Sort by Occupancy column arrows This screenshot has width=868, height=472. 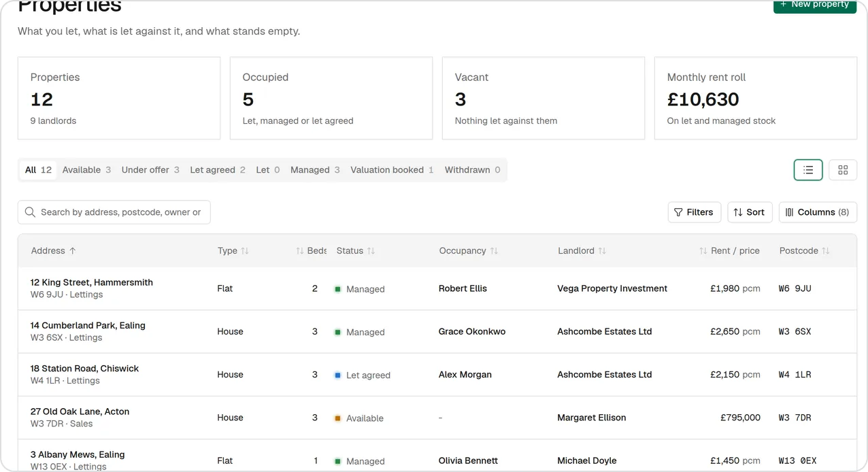pos(494,251)
